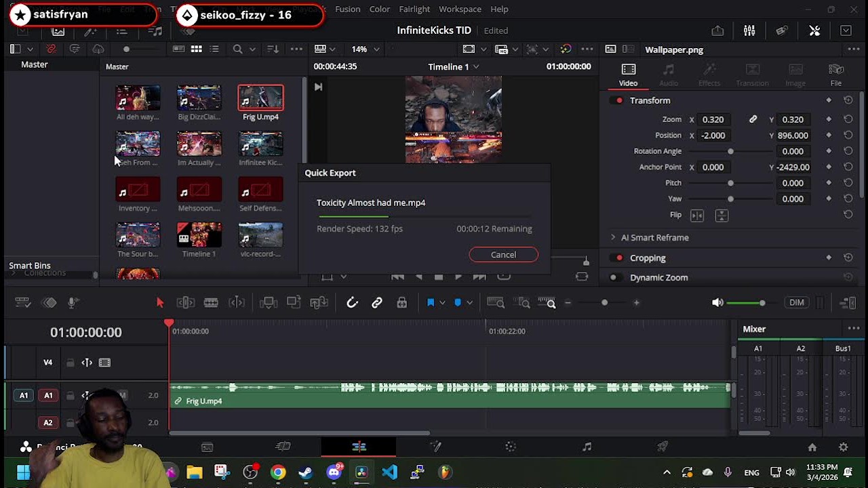The width and height of the screenshot is (868, 488).
Task: Open Project Settings gear icon
Action: (x=844, y=447)
